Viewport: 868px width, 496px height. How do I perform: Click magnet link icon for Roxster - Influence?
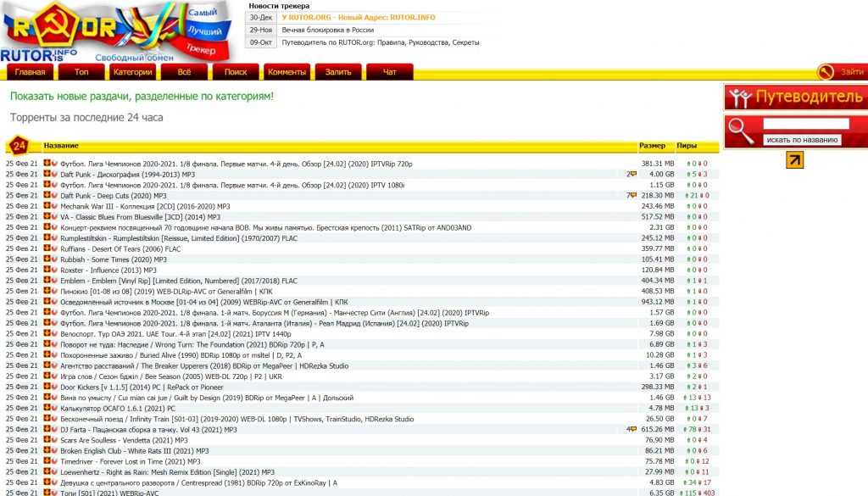pos(53,270)
